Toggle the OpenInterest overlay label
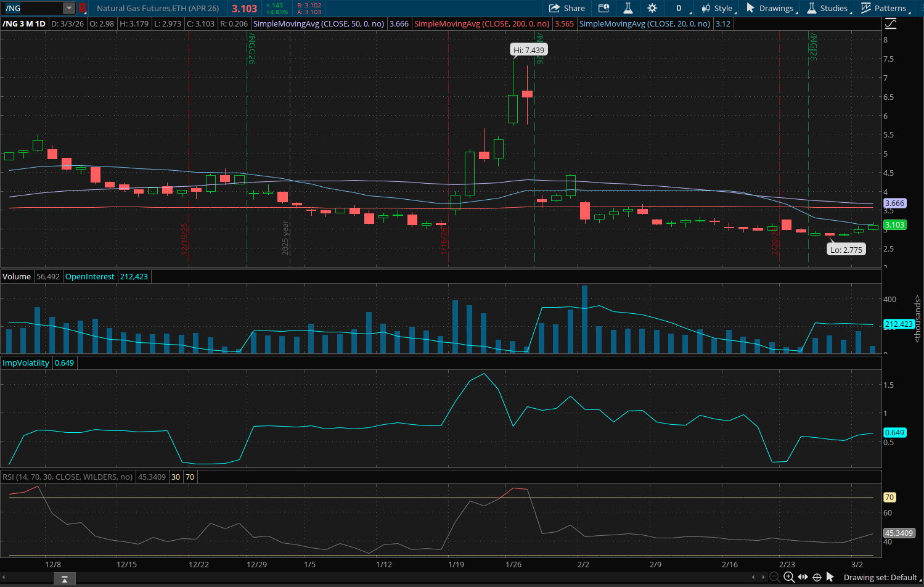Image resolution: width=924 pixels, height=587 pixels. (89, 276)
